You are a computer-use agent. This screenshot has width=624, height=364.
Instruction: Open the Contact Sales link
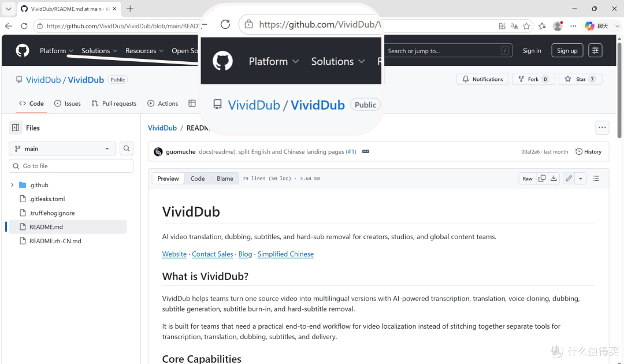213,254
